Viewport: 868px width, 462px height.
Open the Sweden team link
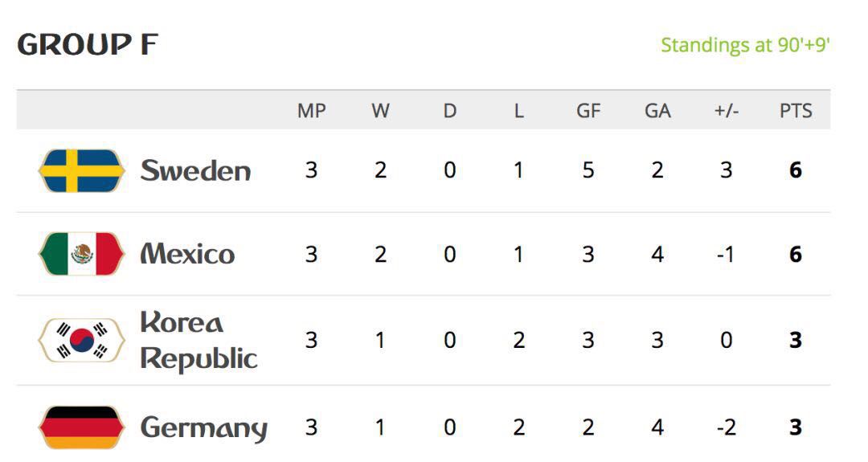(x=195, y=170)
